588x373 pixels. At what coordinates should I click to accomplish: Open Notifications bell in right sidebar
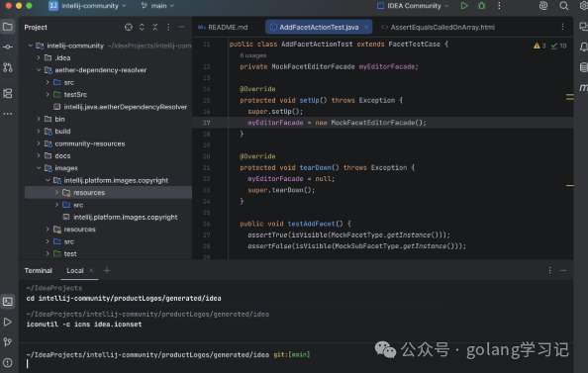(583, 47)
